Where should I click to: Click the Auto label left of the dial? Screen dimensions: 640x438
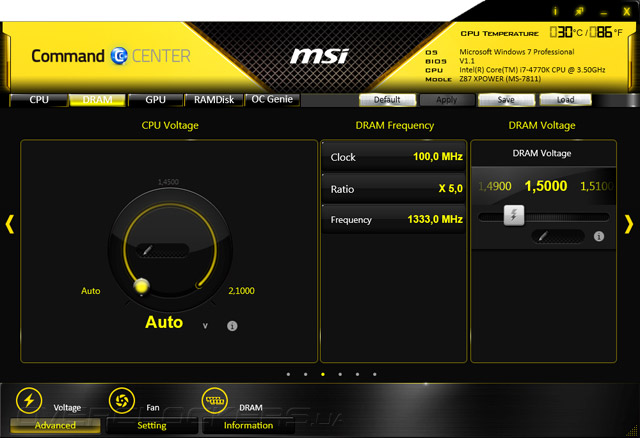pyautogui.click(x=91, y=291)
